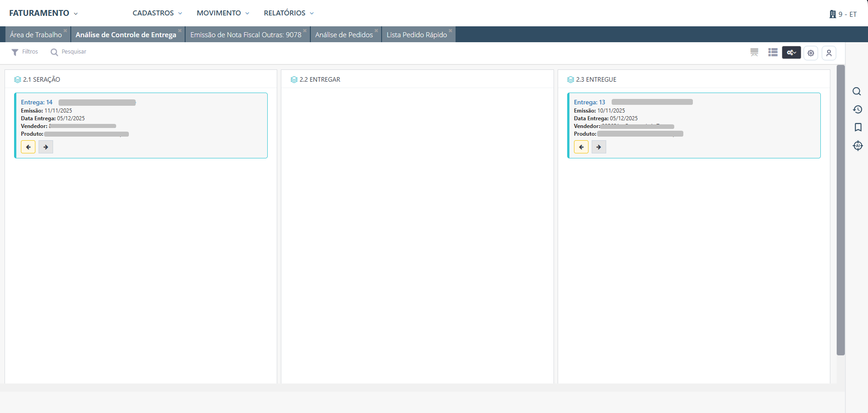The height and width of the screenshot is (413, 868).
Task: Close the Lista Pedido Rápido tab
Action: point(450,31)
